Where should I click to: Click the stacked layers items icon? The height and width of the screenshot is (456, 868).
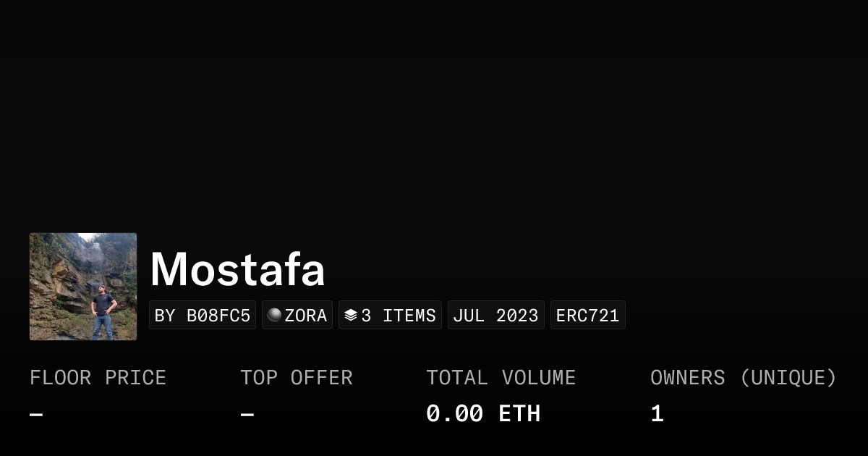click(x=351, y=315)
